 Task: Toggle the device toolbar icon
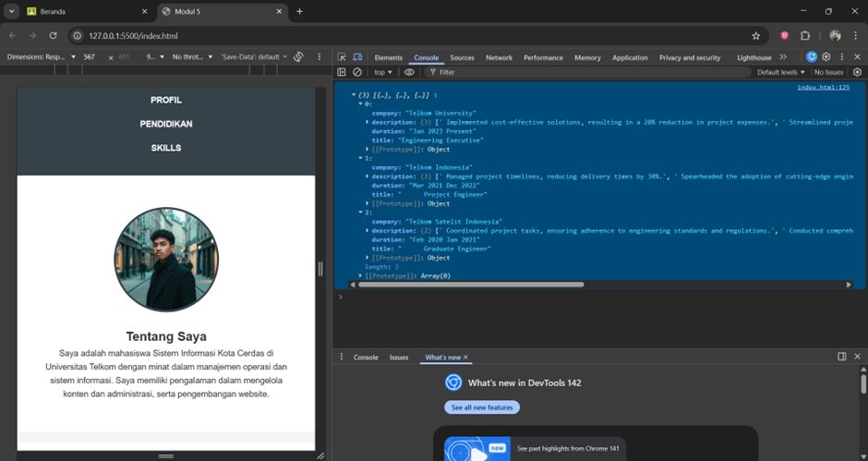(356, 57)
